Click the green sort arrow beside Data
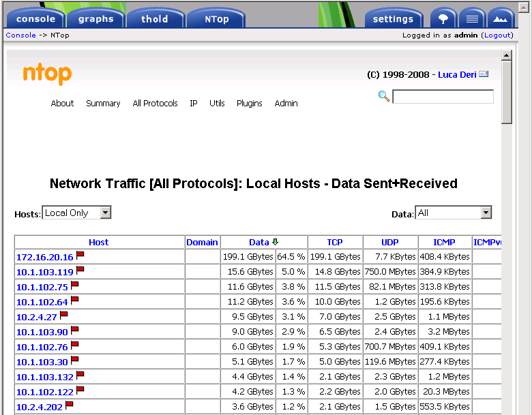 coord(275,242)
